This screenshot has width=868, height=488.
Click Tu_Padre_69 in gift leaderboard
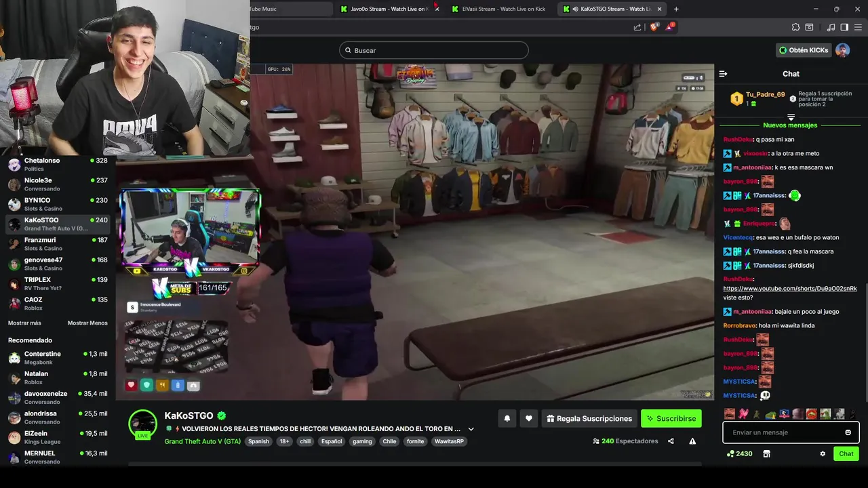click(x=765, y=95)
